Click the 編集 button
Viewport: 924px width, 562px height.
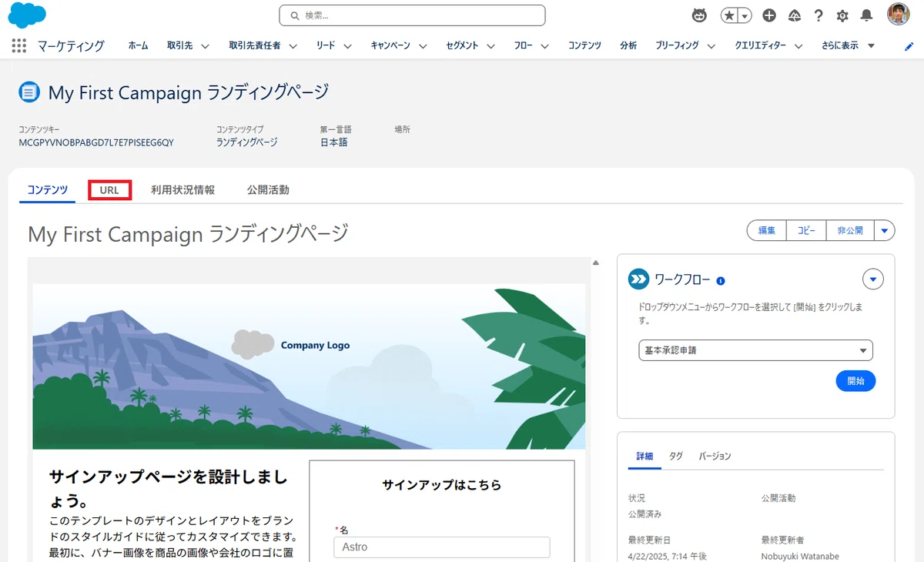click(x=767, y=230)
